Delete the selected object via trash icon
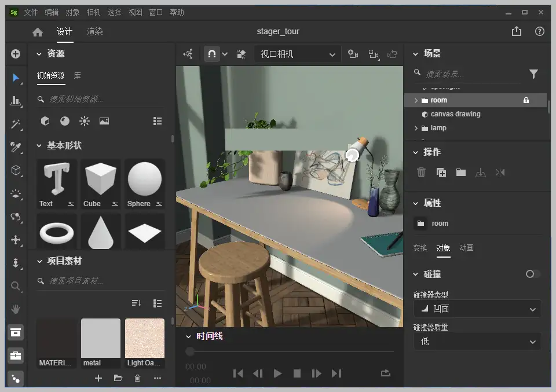The height and width of the screenshot is (392, 556). (421, 173)
